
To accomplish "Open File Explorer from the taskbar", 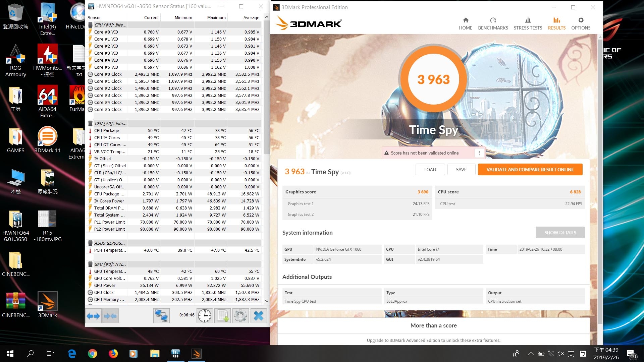I will pyautogui.click(x=155, y=354).
